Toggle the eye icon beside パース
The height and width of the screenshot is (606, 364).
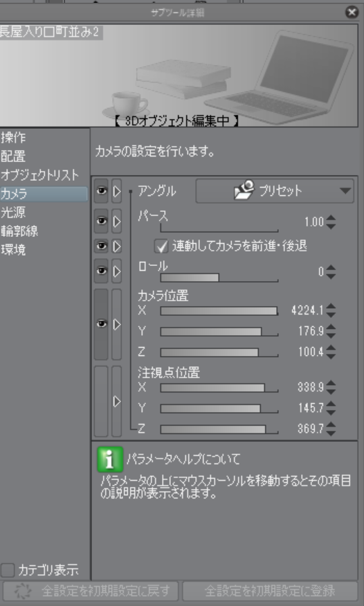tap(101, 221)
